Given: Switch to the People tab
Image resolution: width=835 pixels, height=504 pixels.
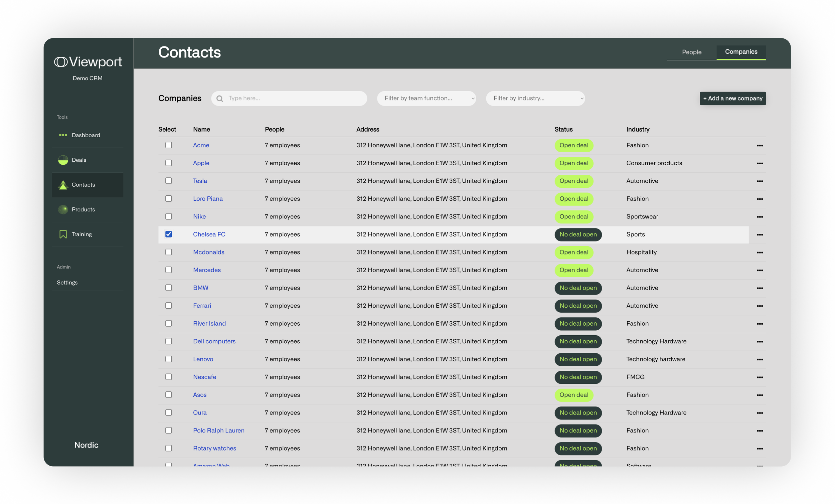Looking at the screenshot, I should click(x=691, y=52).
